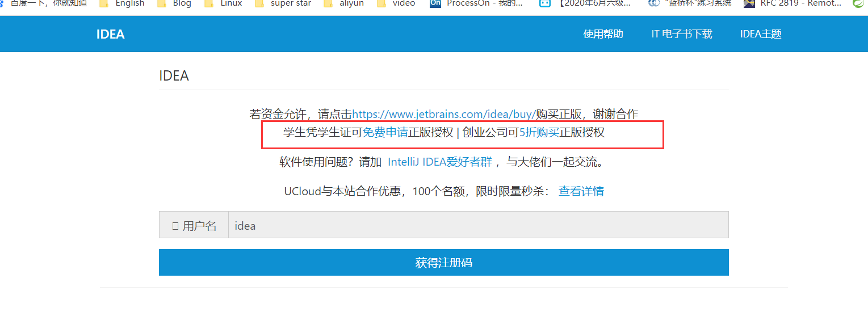Go to the IDEA主题 navigation item
The image size is (868, 329).
pos(761,34)
